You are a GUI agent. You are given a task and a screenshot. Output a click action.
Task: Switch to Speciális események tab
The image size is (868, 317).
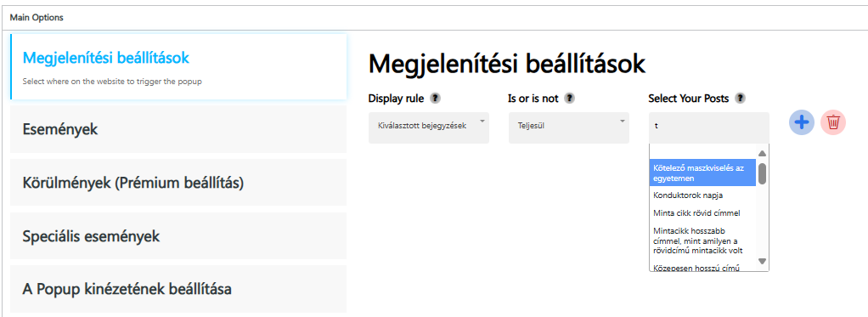click(178, 236)
